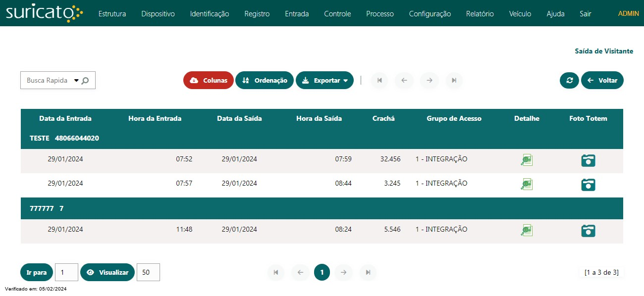644x296 pixels.
Task: Open the Entrada menu
Action: (x=297, y=14)
